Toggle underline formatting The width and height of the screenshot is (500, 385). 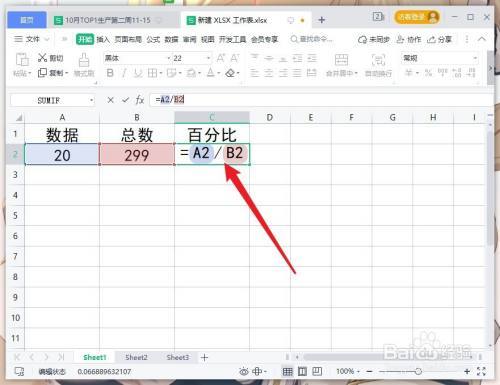(x=138, y=73)
